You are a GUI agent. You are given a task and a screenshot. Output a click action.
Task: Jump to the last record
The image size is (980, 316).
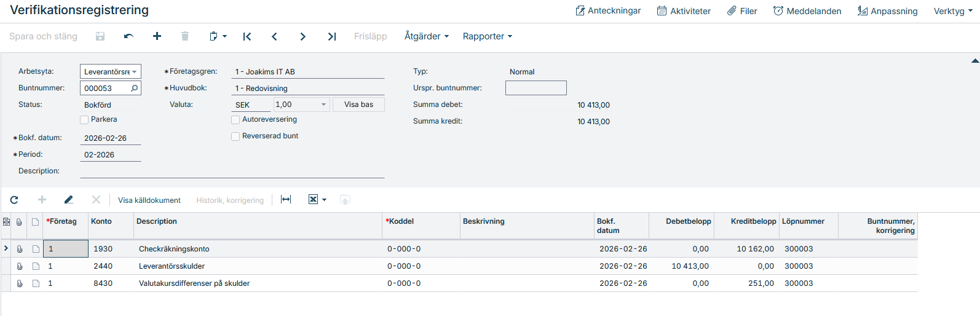(x=332, y=36)
